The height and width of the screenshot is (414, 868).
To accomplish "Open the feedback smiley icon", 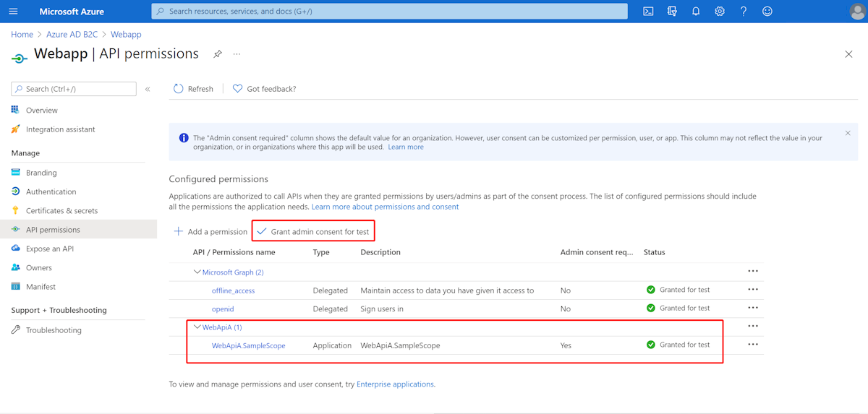I will 767,12.
